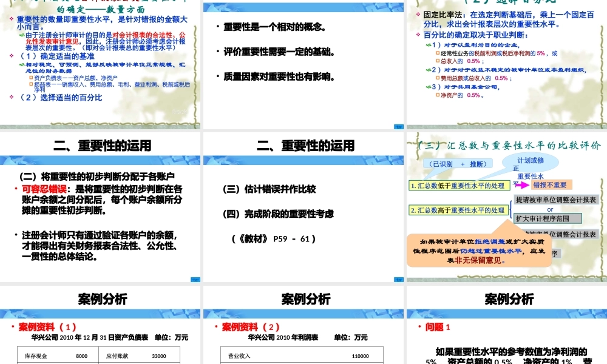Click the line 百分比的确定取决于职业判断：
Image resolution: width=607 pixels, height=364 pixels.
(476, 35)
